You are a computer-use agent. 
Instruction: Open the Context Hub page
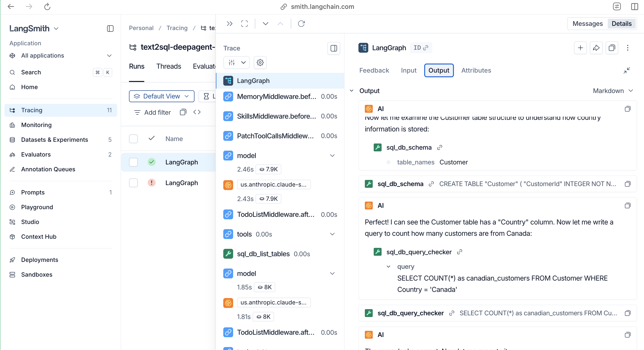[x=61, y=237]
